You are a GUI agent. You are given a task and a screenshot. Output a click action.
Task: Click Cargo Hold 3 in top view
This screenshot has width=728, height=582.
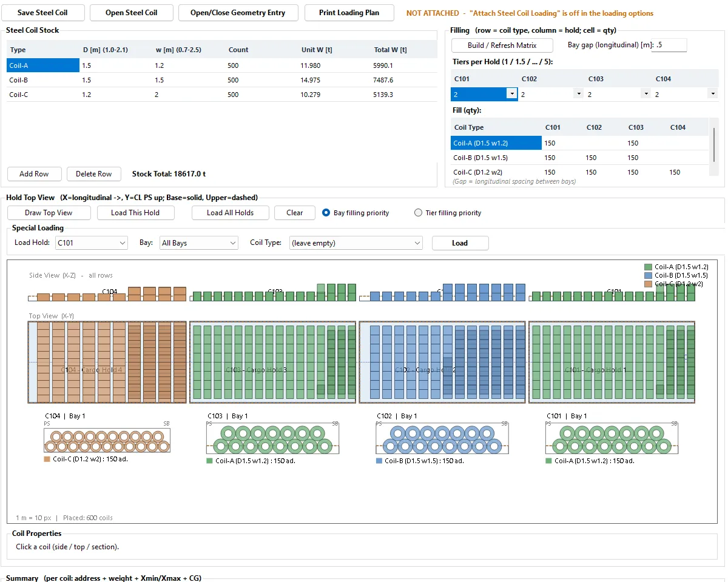click(x=272, y=362)
